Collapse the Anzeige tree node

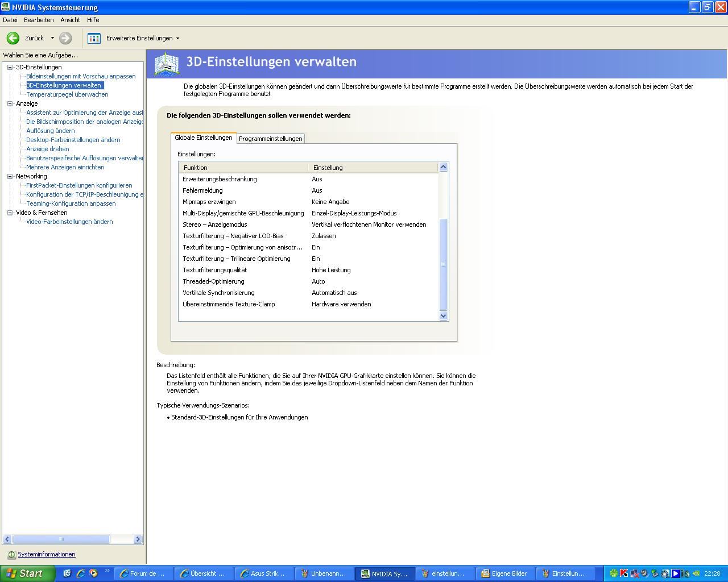(10, 103)
